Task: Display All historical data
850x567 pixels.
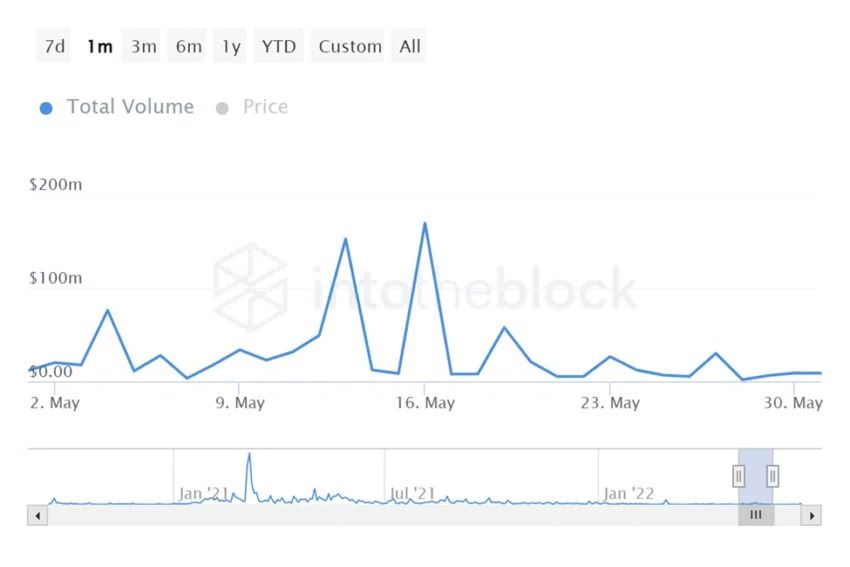Action: coord(410,46)
